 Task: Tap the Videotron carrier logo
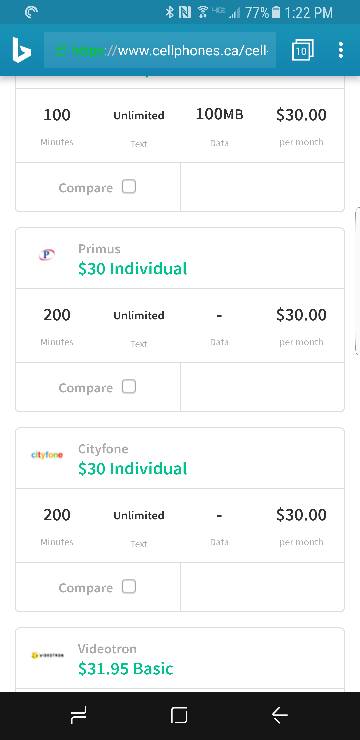pyautogui.click(x=47, y=655)
